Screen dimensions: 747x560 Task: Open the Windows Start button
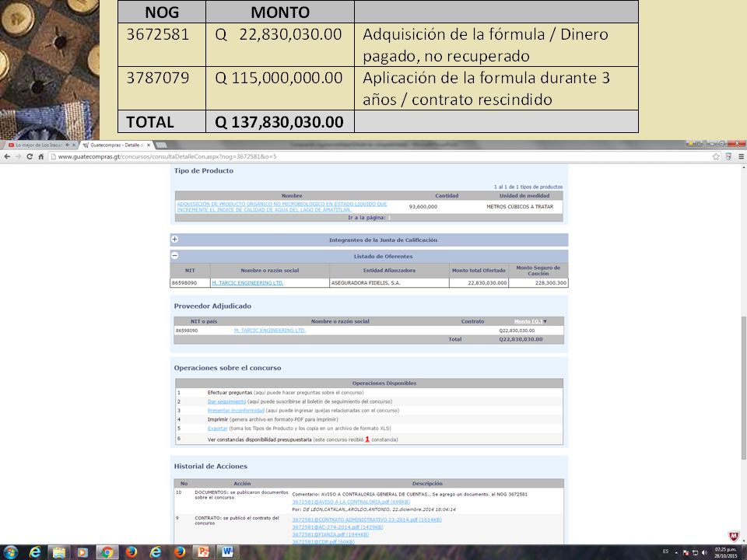[10, 552]
